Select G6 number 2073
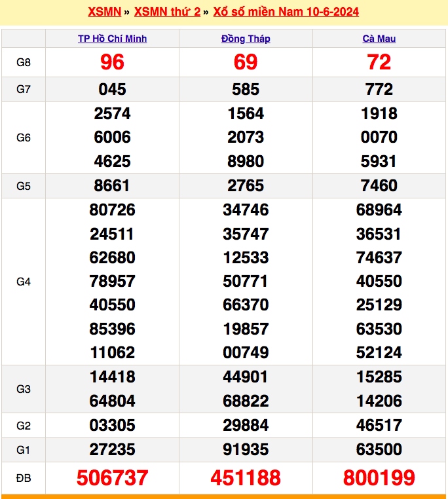Viewport: 448px width, 499px height. coord(246,137)
